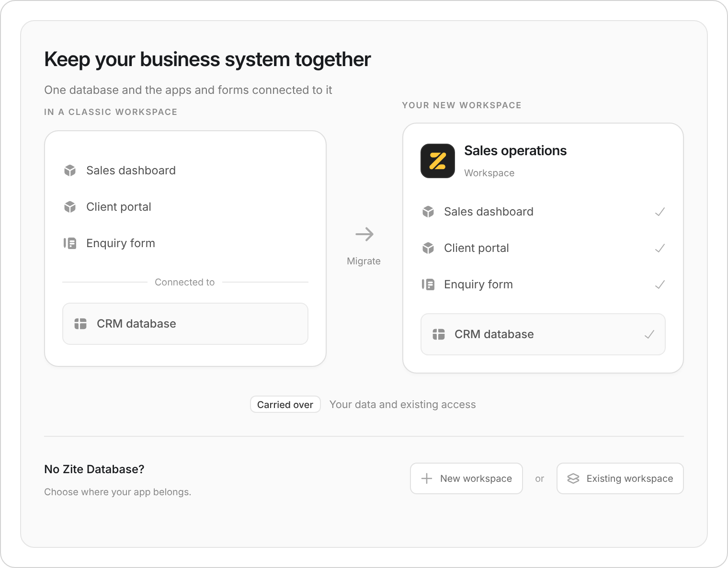Click Enquiry form text in new workspace

pyautogui.click(x=478, y=284)
